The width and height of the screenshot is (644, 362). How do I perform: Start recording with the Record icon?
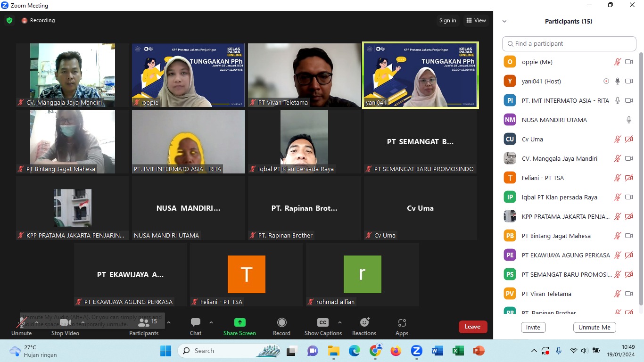281,323
